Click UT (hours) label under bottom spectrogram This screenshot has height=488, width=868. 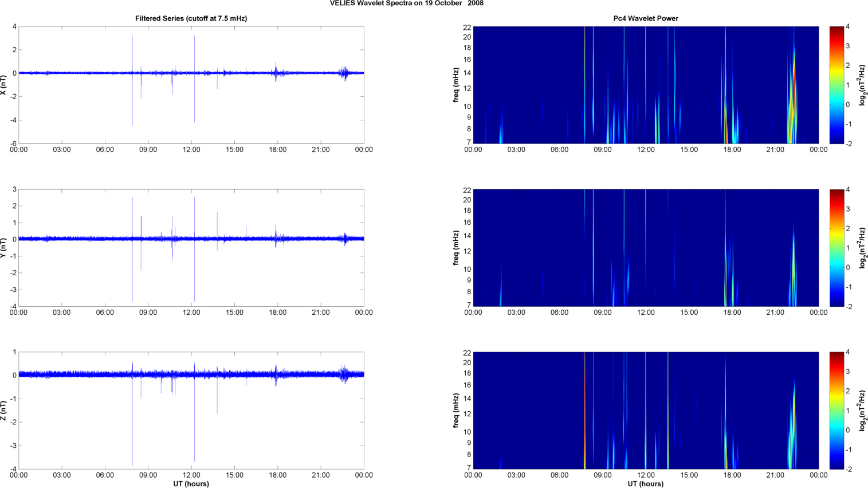645,484
